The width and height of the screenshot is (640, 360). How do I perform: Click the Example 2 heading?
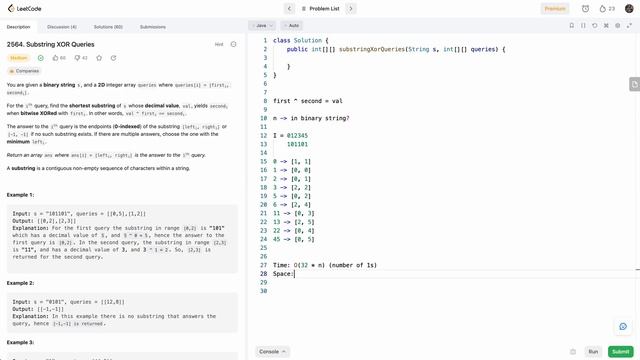click(20, 283)
